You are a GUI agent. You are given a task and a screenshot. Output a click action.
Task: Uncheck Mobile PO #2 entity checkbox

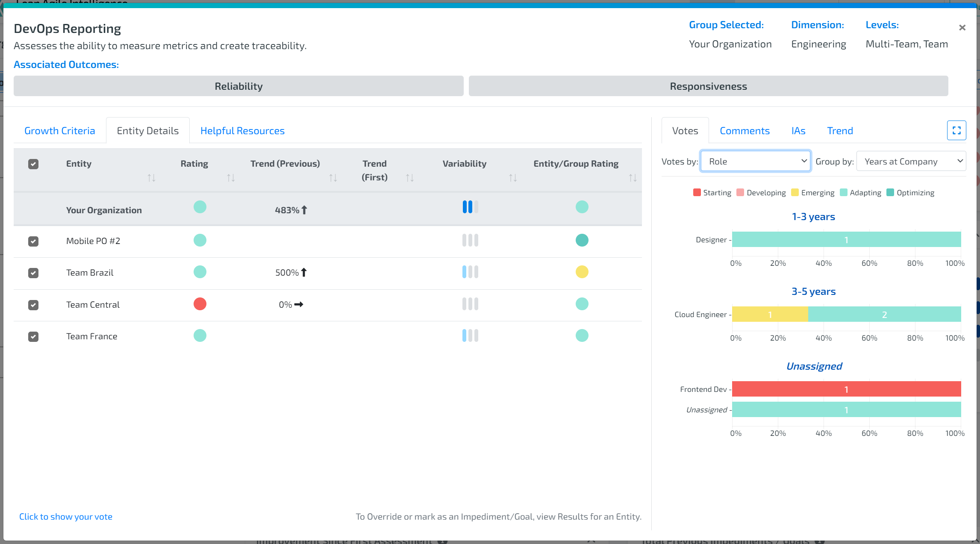click(x=33, y=241)
